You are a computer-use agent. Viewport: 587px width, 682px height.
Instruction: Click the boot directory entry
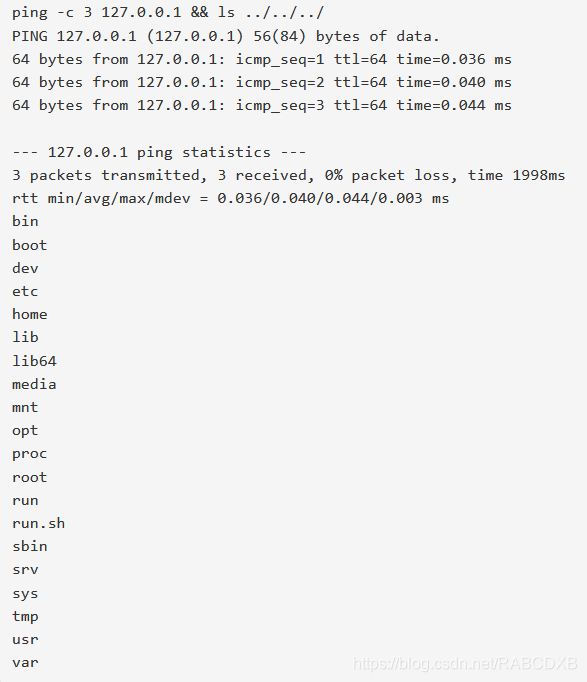pos(30,245)
